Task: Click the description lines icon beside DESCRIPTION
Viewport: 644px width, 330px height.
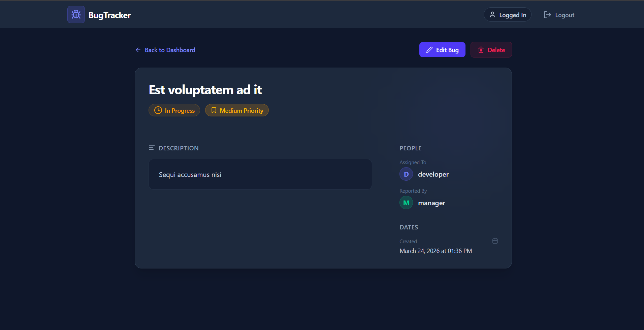Action: (152, 148)
